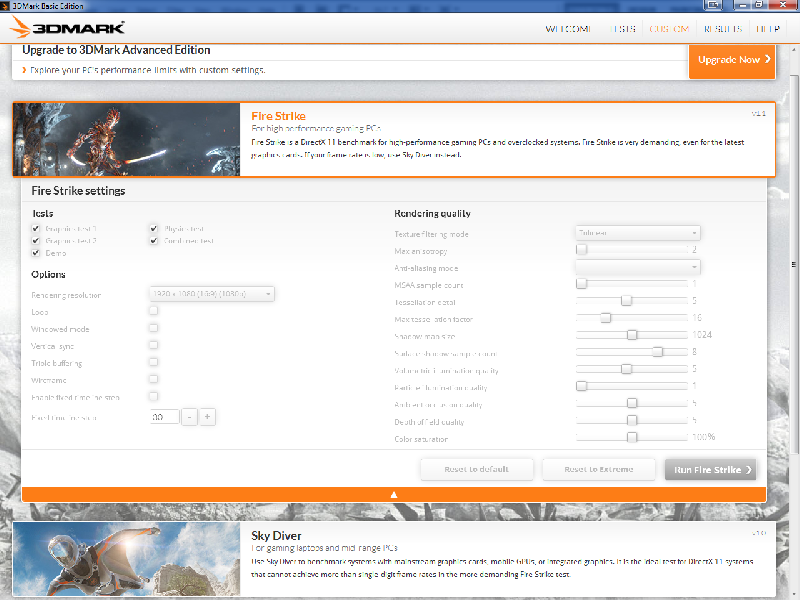Enable the Wireframe checkbox

154,379
